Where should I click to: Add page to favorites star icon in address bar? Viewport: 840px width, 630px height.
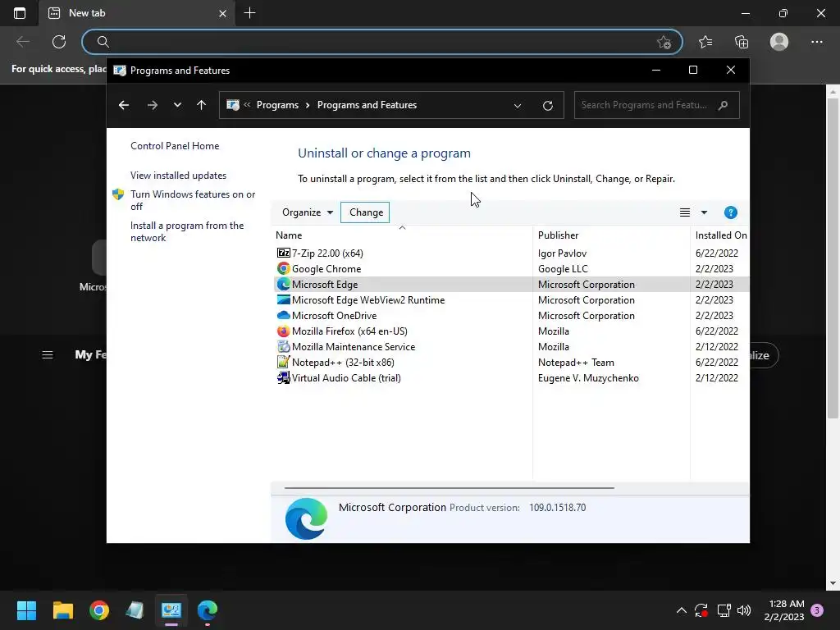tap(664, 42)
